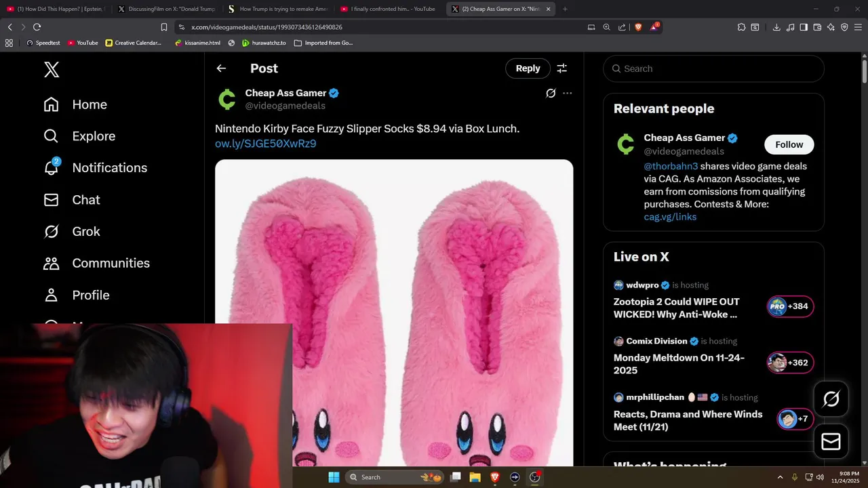Switch to 'I finally confronted him' YouTube tab
The image size is (868, 488).
(389, 9)
